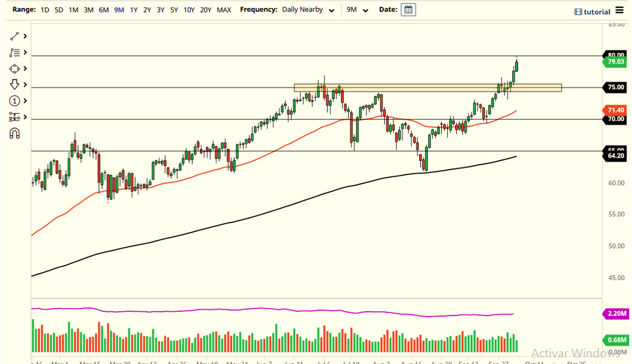Click the 79.03 current price label

(616, 61)
